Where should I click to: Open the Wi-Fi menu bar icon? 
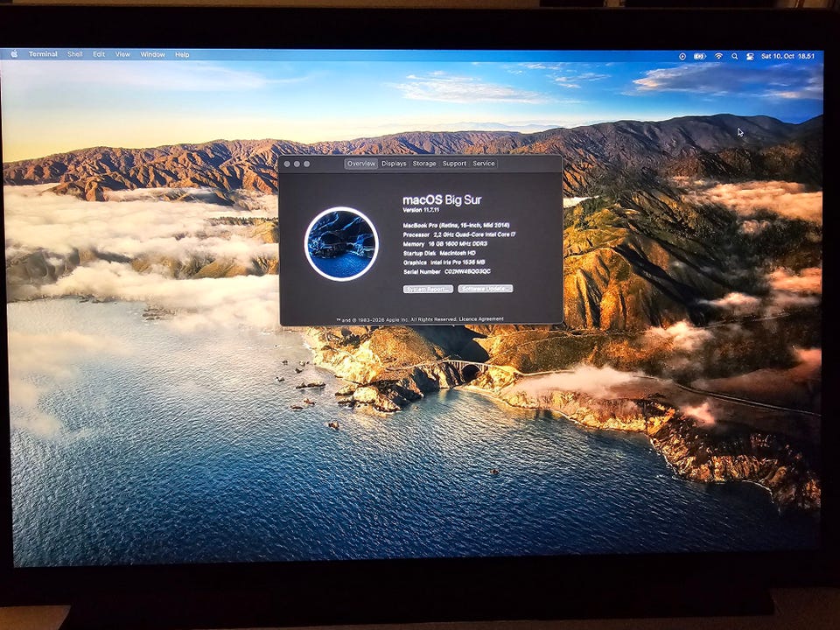tap(719, 56)
